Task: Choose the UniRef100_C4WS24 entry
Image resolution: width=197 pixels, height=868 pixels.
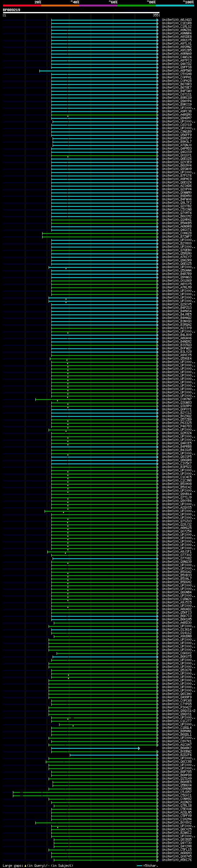Action: click(177, 57)
